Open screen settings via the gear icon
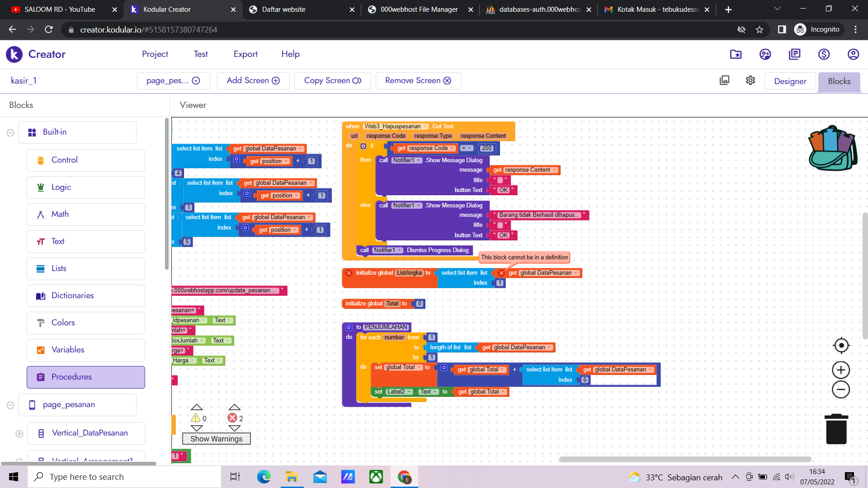868x488 pixels. pos(750,80)
